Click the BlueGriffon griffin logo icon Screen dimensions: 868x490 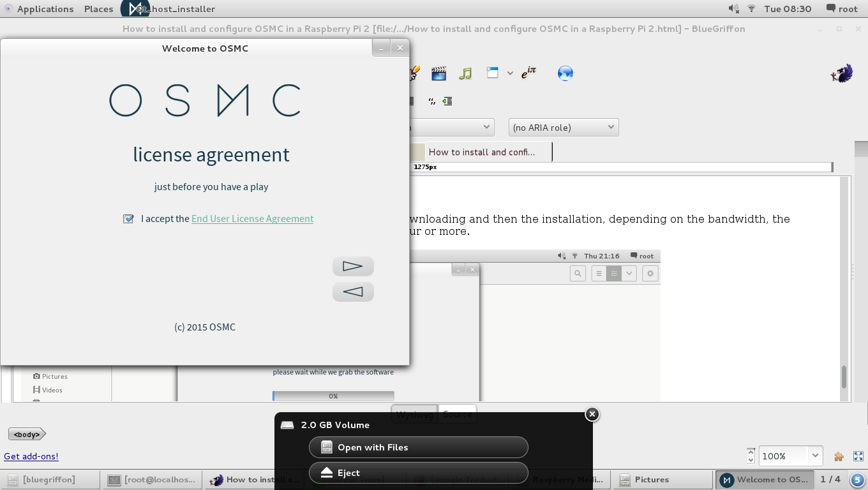click(842, 74)
